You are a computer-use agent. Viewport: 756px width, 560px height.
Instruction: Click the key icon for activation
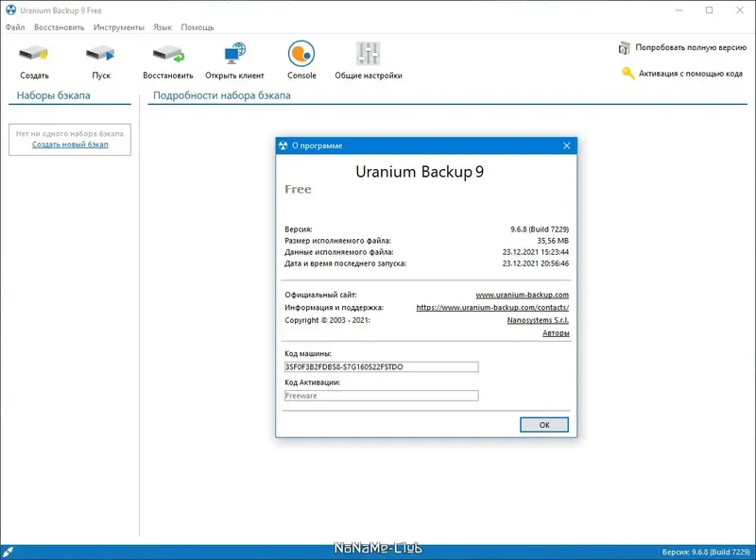(627, 74)
